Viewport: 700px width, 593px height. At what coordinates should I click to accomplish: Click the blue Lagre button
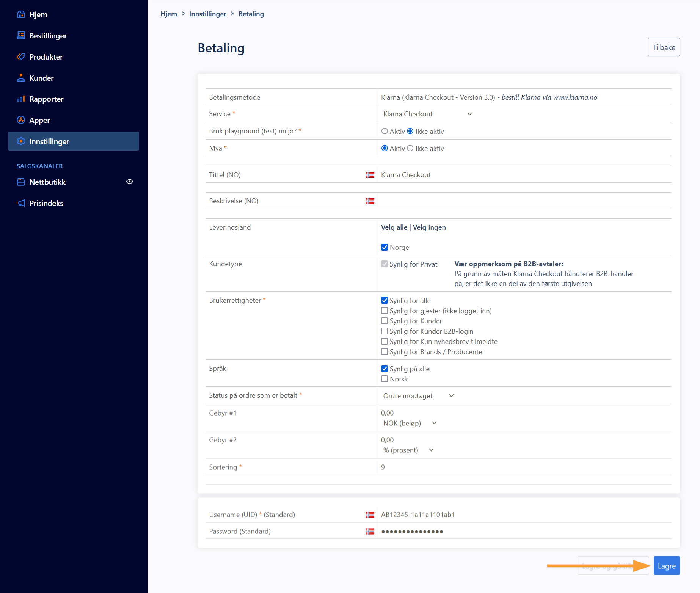coord(667,566)
